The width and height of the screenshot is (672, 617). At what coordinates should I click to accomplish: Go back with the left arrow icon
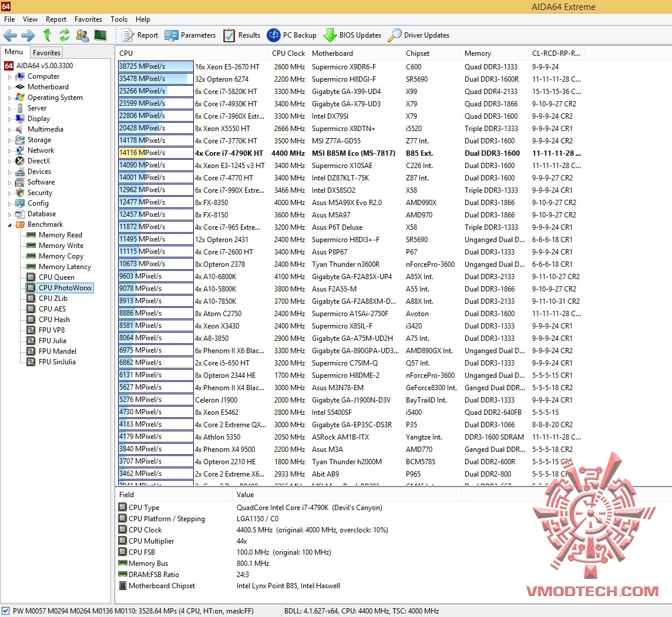pos(10,35)
